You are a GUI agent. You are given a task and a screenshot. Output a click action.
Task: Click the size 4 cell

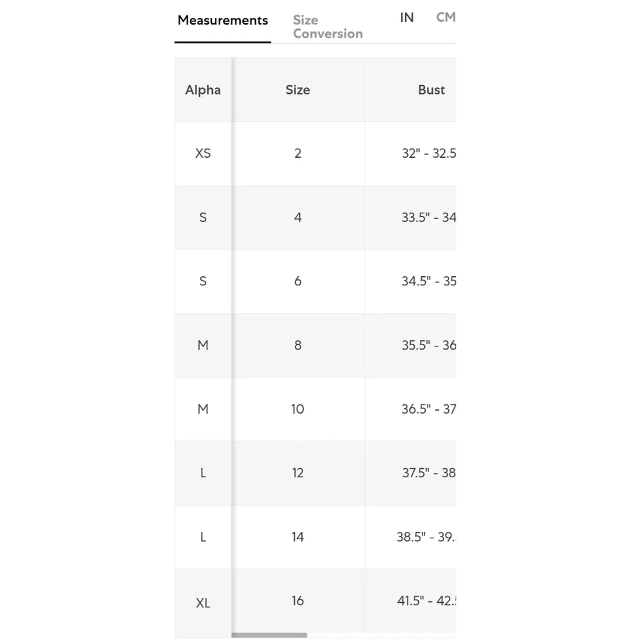click(298, 217)
